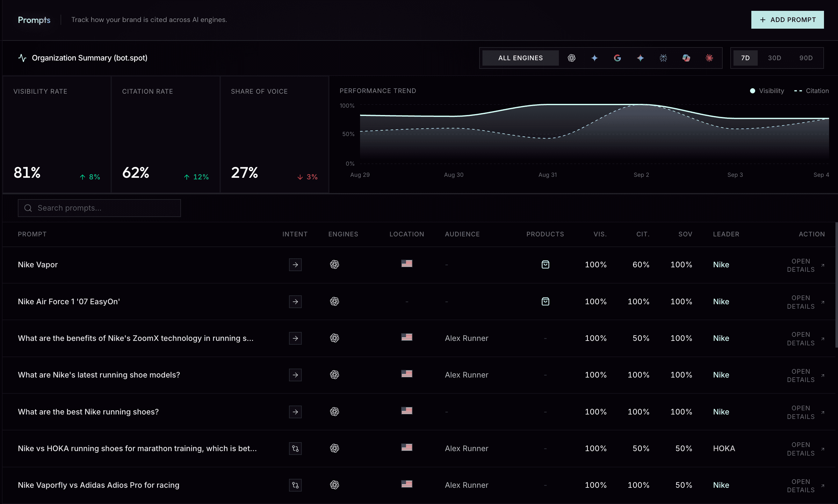Image resolution: width=838 pixels, height=504 pixels.
Task: Switch time range to 90D
Action: [806, 58]
